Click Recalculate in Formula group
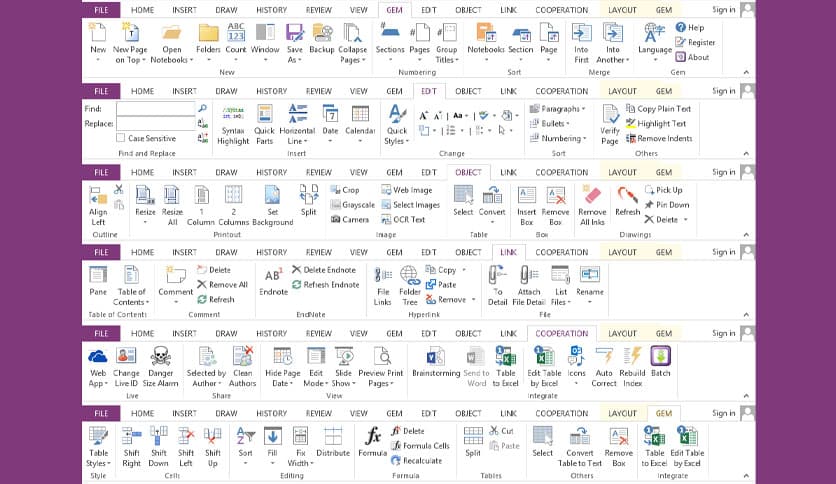 (416, 460)
